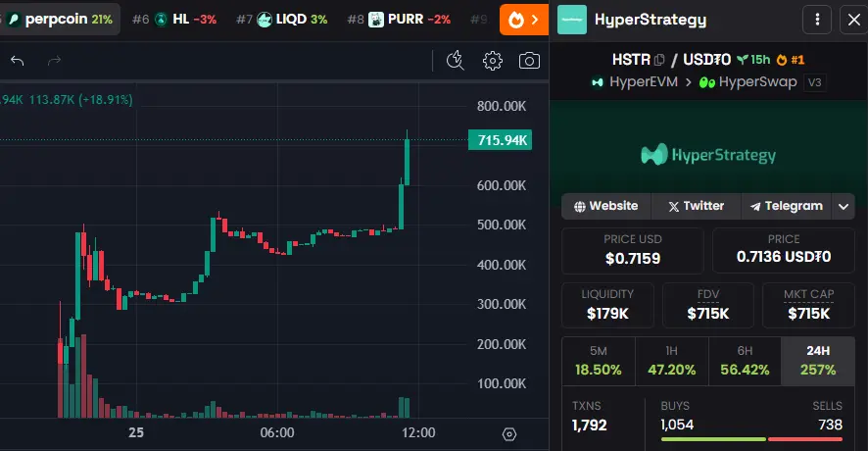Click the BUYS 1,054 value
This screenshot has width=868, height=451.
677,425
